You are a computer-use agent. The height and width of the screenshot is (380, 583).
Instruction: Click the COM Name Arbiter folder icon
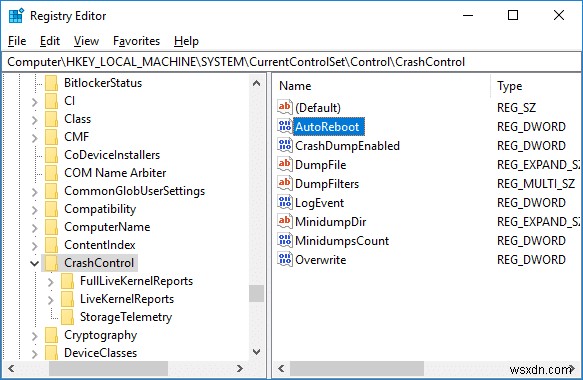(x=51, y=173)
